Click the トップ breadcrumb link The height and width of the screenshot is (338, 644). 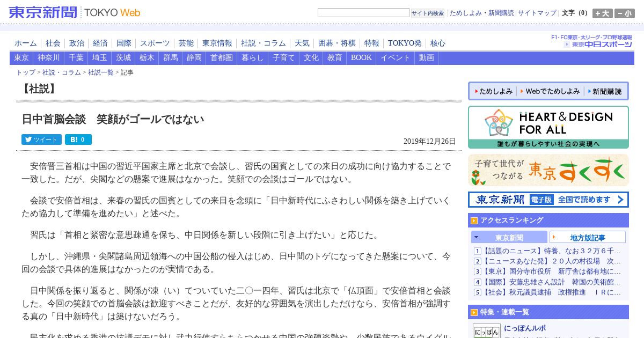point(26,72)
